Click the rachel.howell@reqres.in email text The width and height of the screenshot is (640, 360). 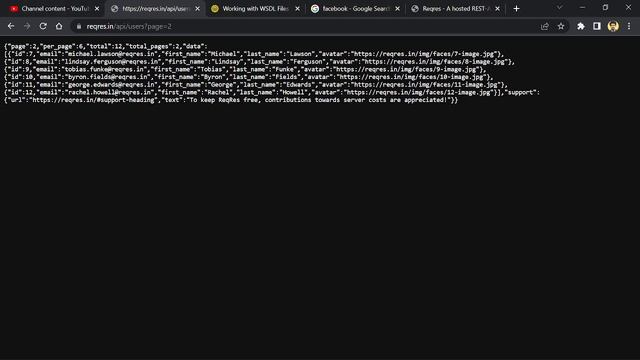(x=110, y=92)
